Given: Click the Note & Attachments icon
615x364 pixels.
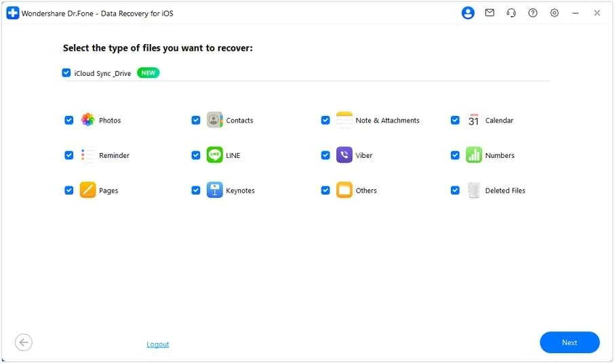Looking at the screenshot, I should tap(344, 119).
